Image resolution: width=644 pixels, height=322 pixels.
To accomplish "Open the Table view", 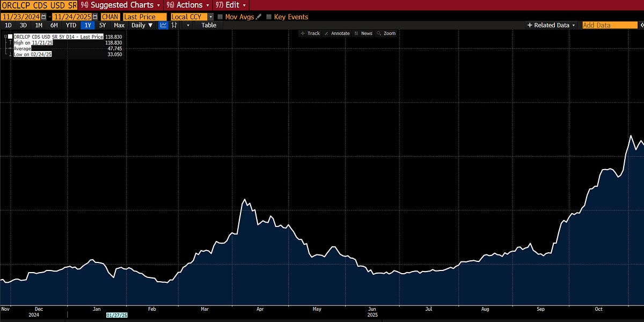I will click(209, 25).
